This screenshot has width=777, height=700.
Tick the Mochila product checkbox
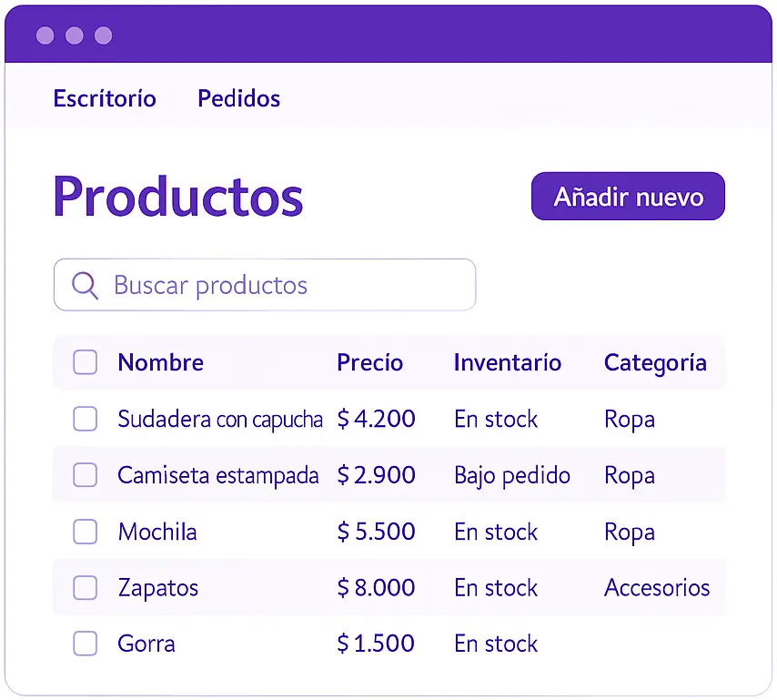click(x=85, y=532)
